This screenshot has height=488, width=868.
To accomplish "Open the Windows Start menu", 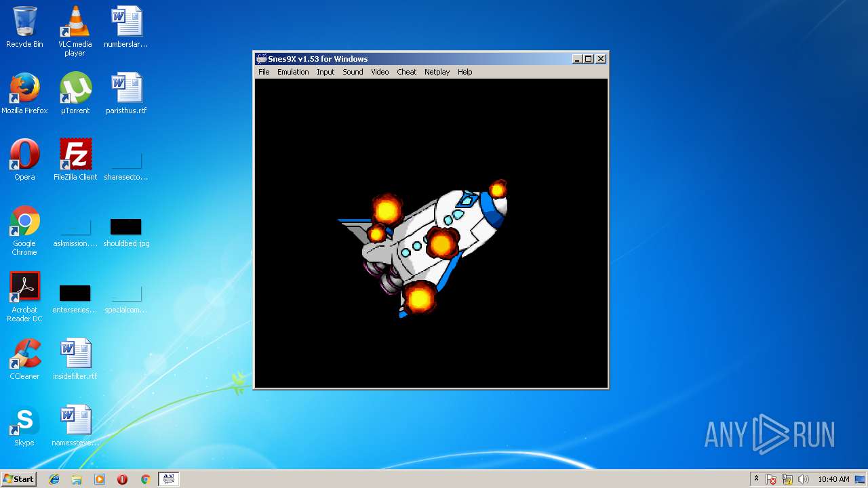I will [18, 479].
